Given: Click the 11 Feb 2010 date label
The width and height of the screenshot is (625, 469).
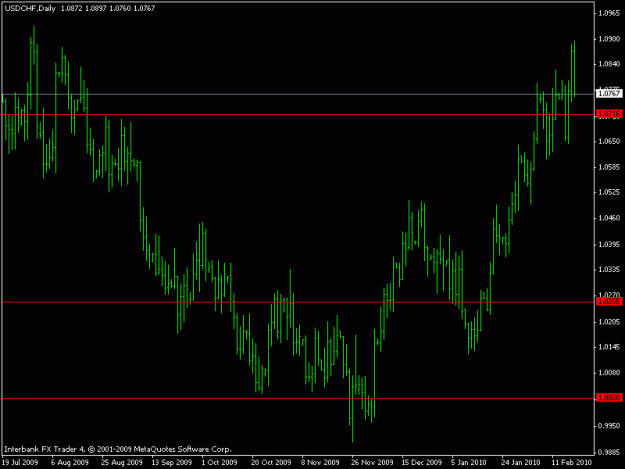Looking at the screenshot, I should pos(572,462).
